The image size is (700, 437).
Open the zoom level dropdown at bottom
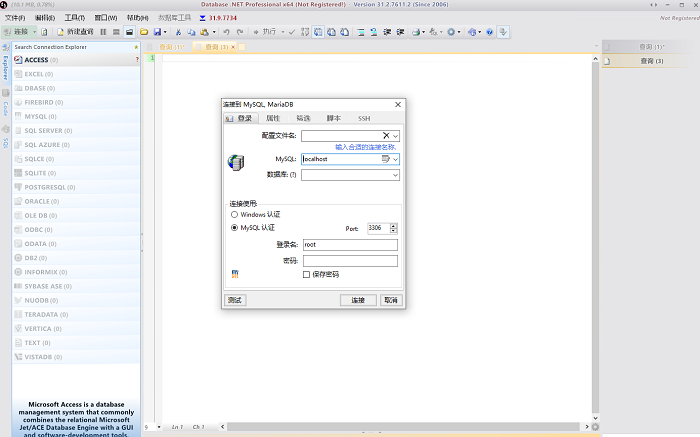[x=159, y=427]
